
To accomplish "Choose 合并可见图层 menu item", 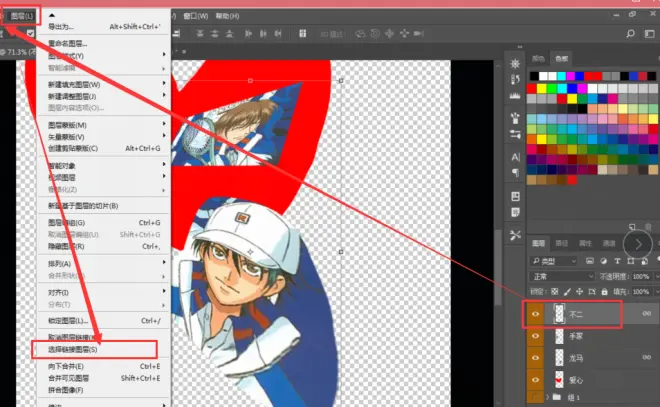I will pos(104,378).
